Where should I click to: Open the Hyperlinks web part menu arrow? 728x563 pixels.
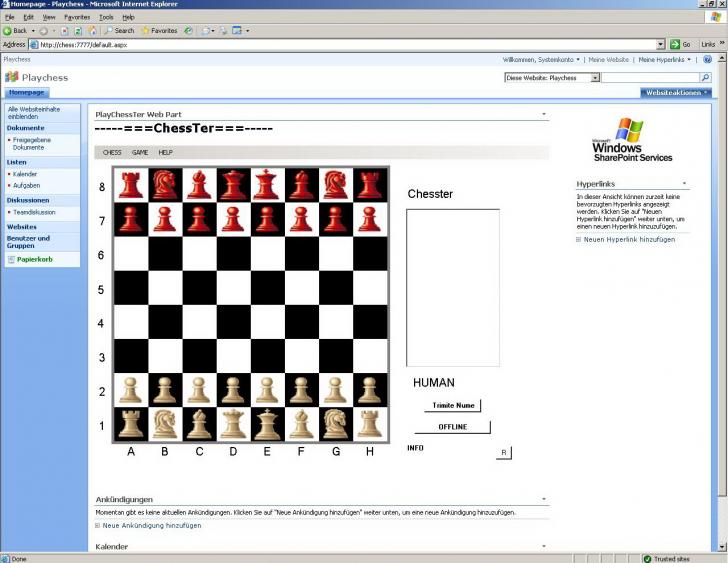(684, 184)
